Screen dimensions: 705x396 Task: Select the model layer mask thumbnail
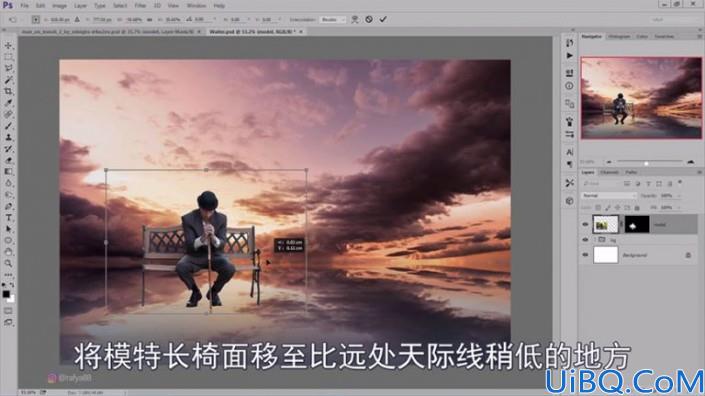coord(637,224)
